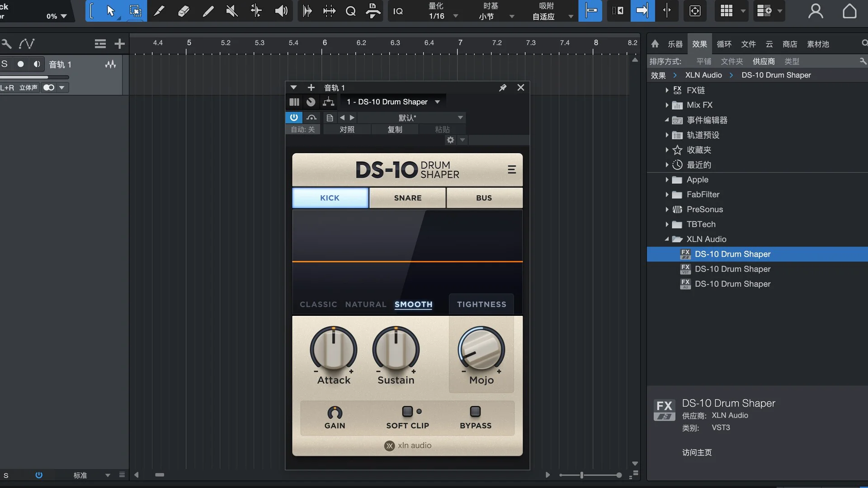Open plugin selector DS-10 Drum Shaper dropdown
Image resolution: width=868 pixels, height=488 pixels.
coord(393,102)
